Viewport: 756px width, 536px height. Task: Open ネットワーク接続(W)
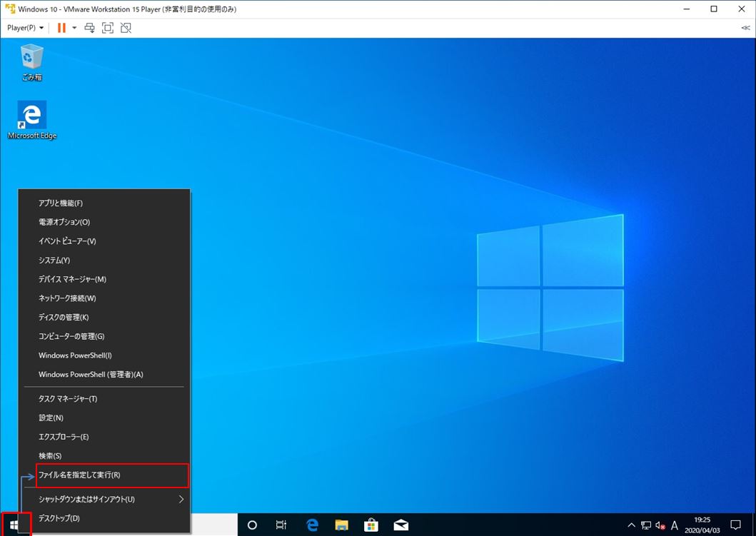point(104,298)
